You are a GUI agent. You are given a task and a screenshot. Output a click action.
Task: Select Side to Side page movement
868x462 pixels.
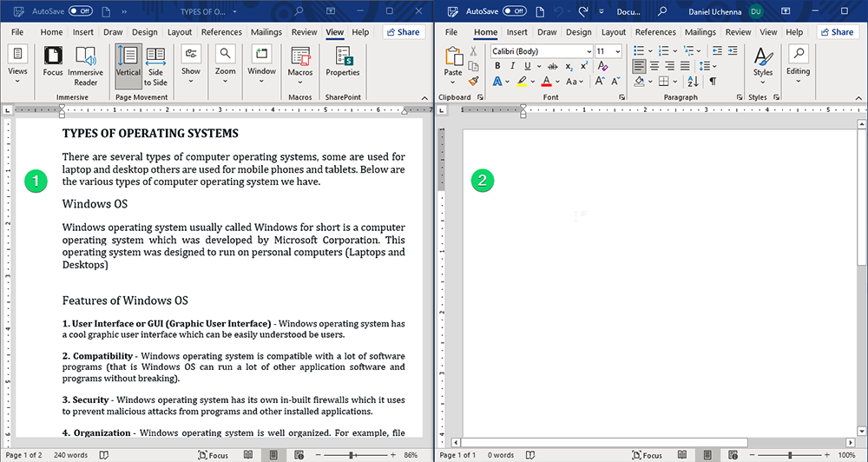(155, 65)
